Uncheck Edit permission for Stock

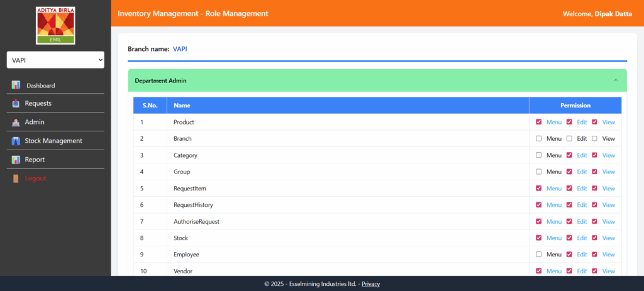pyautogui.click(x=569, y=238)
